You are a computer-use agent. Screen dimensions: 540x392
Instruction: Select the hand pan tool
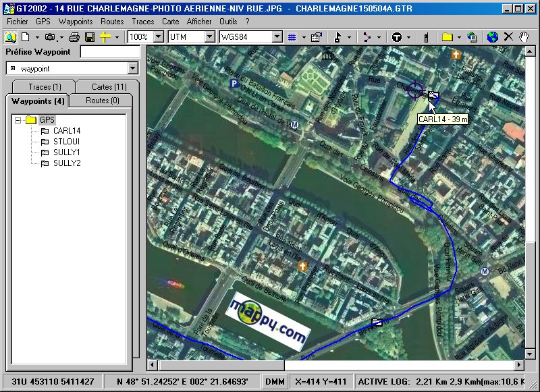524,37
